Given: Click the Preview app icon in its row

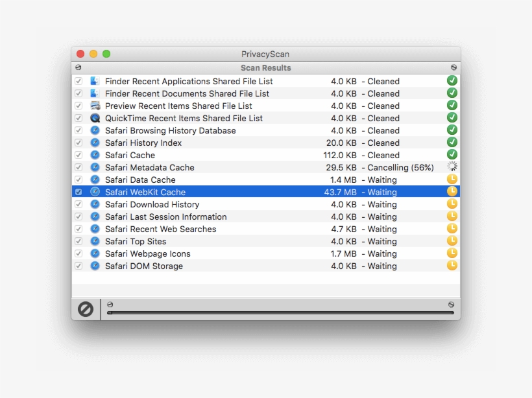Looking at the screenshot, I should point(95,106).
